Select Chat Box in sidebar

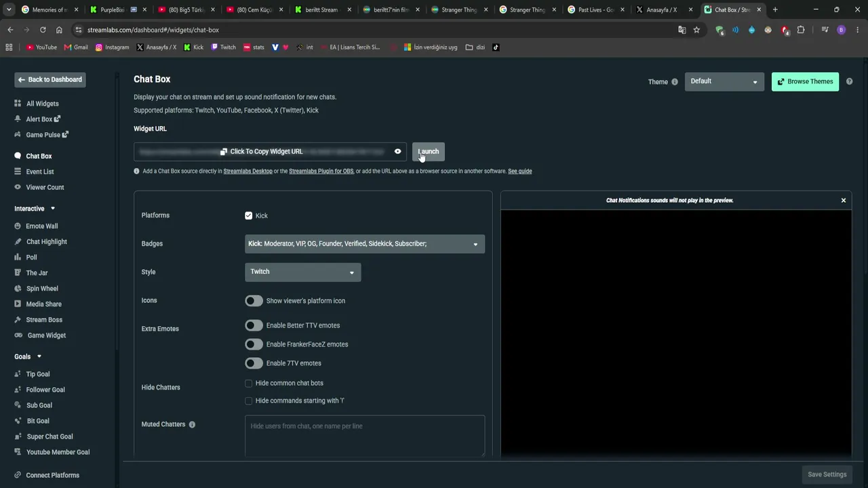(x=33, y=156)
